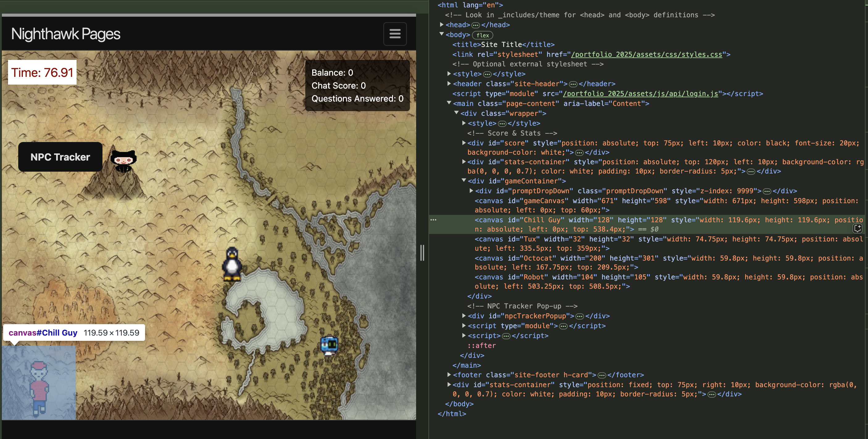Click the flex badge next to body

click(482, 35)
